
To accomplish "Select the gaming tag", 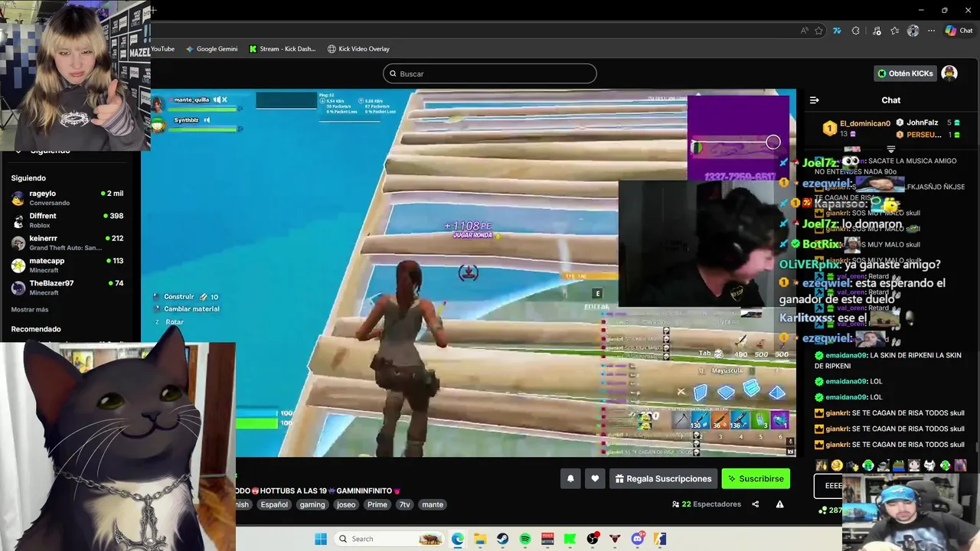I will click(312, 505).
